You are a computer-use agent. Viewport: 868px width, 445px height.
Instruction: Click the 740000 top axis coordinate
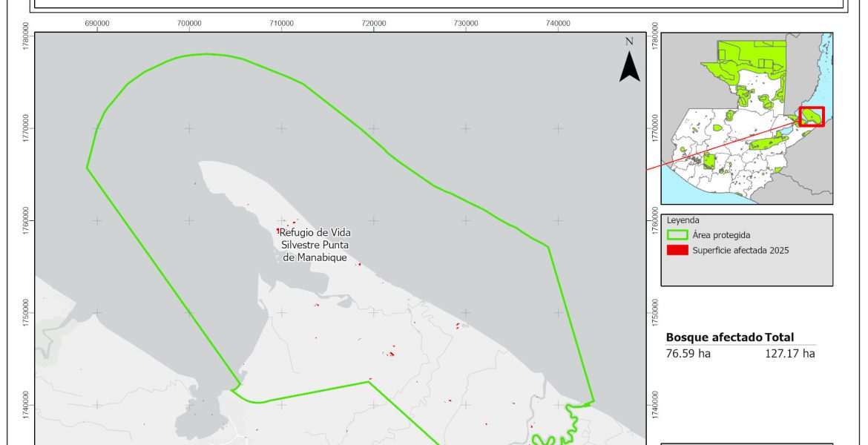coord(558,23)
